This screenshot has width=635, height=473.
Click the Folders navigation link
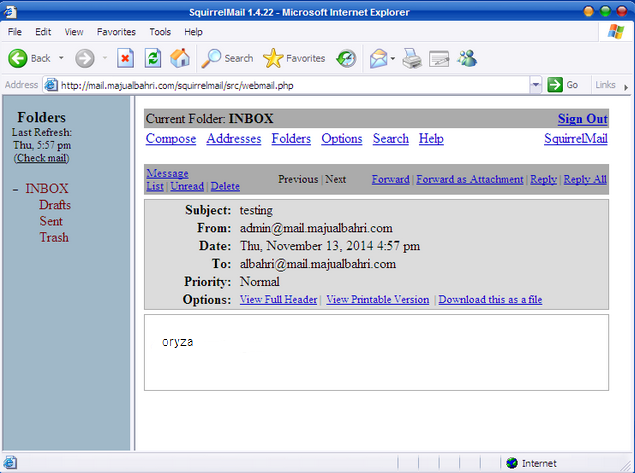(291, 138)
